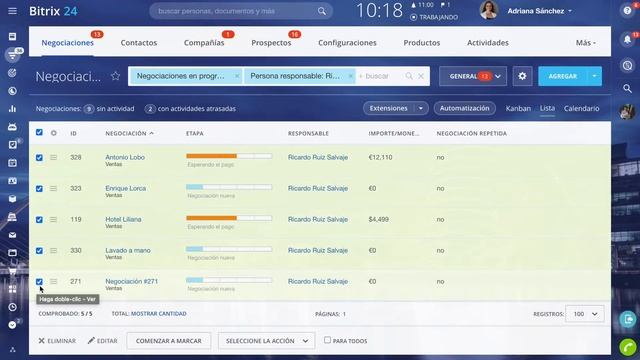Open CRM funnel icon in left sidebar
Image resolution: width=640 pixels, height=360 pixels.
[12, 55]
